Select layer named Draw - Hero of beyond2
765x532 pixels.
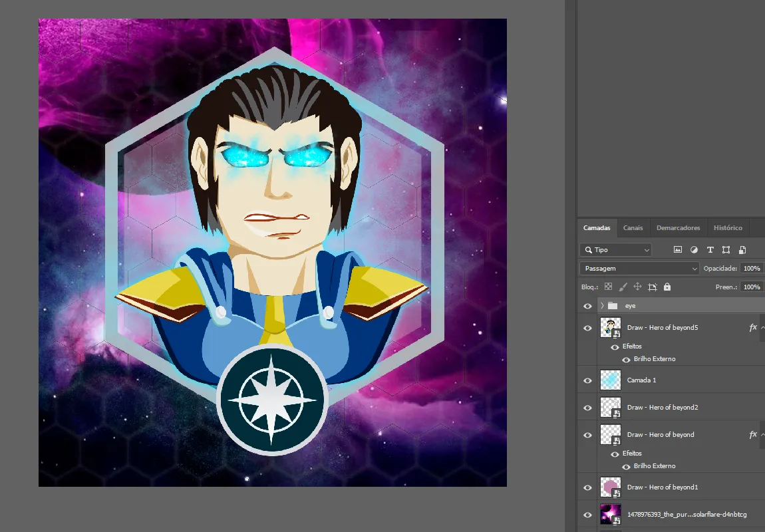pyautogui.click(x=663, y=407)
